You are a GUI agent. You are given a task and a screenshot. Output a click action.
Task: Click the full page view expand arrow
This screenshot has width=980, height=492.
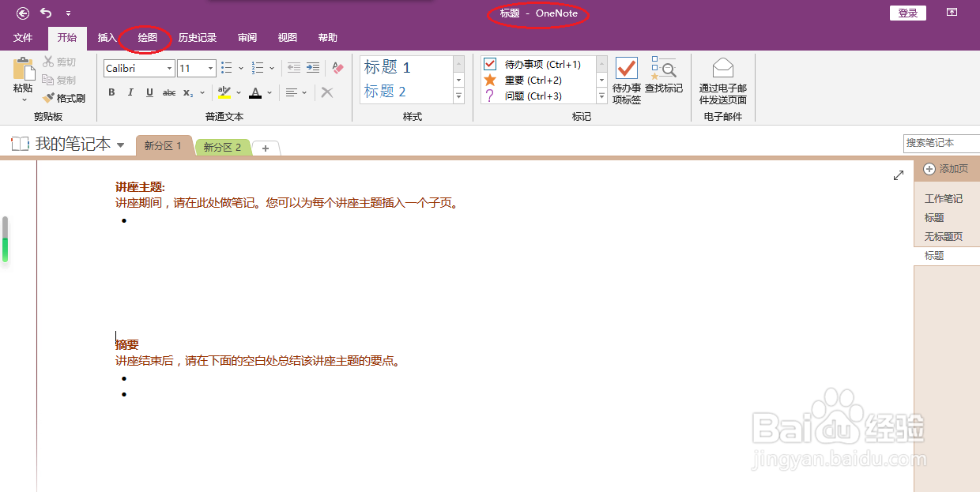coord(899,175)
